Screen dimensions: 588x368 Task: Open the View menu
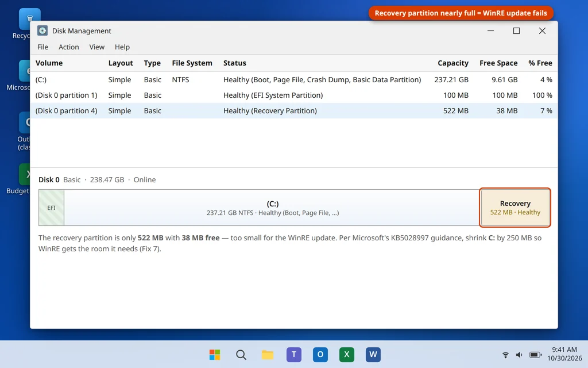[96, 47]
